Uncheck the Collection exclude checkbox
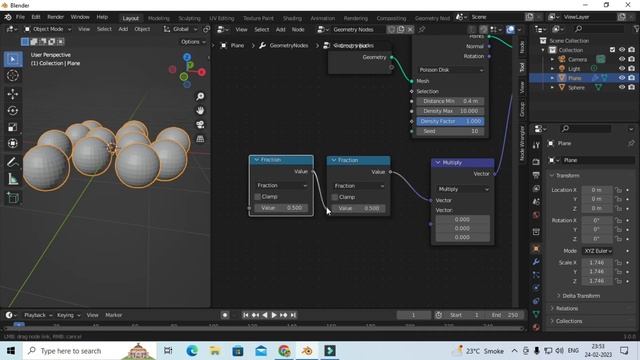This screenshot has height=360, width=640. (x=612, y=50)
